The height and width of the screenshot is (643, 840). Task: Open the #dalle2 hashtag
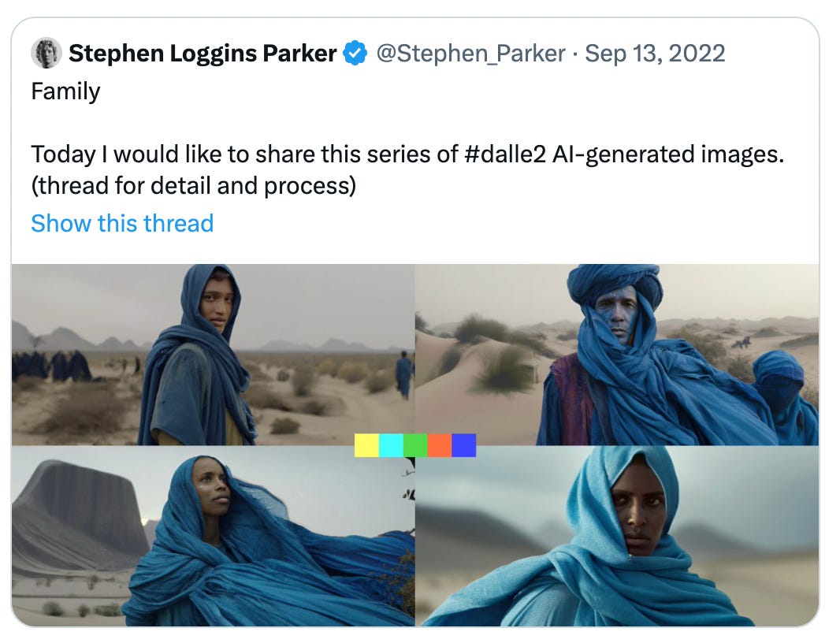pos(504,154)
